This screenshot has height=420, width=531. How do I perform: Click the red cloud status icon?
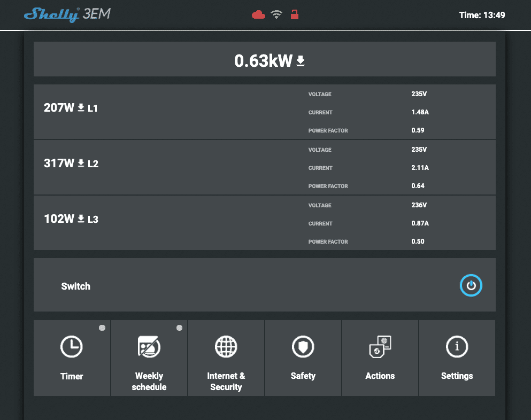pyautogui.click(x=258, y=15)
